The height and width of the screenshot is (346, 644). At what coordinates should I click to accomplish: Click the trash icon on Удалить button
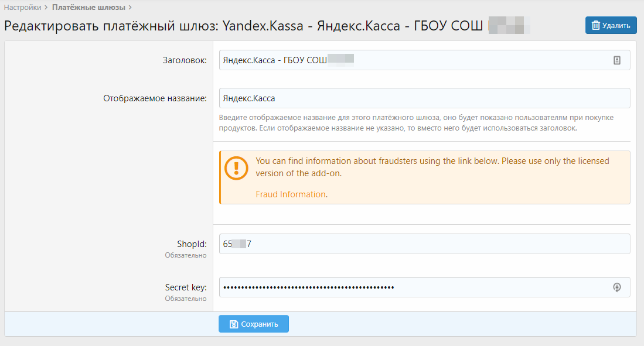click(595, 25)
